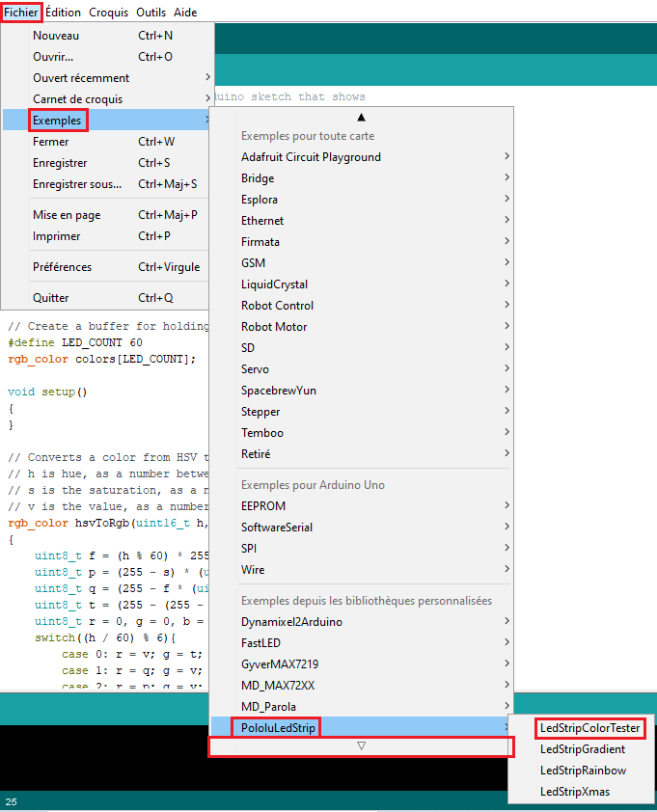
Task: Open Mise en page
Action: [107, 214]
